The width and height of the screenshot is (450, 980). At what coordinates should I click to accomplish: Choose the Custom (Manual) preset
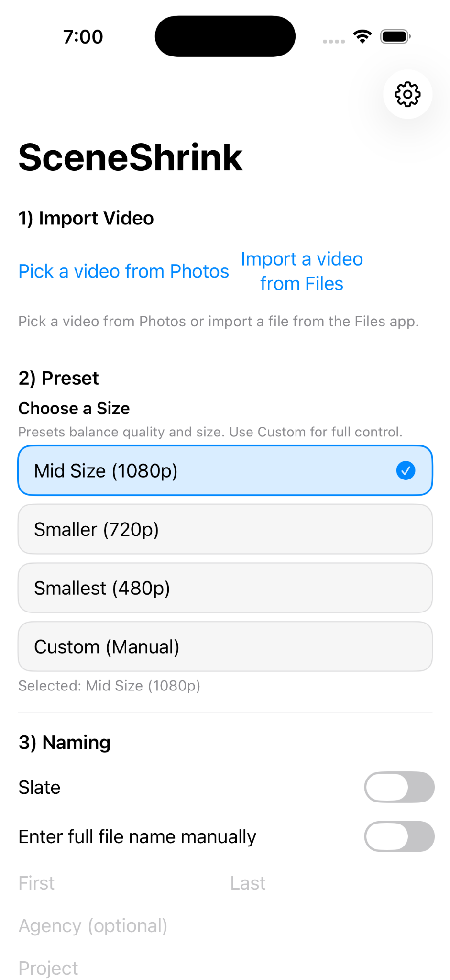click(x=225, y=646)
